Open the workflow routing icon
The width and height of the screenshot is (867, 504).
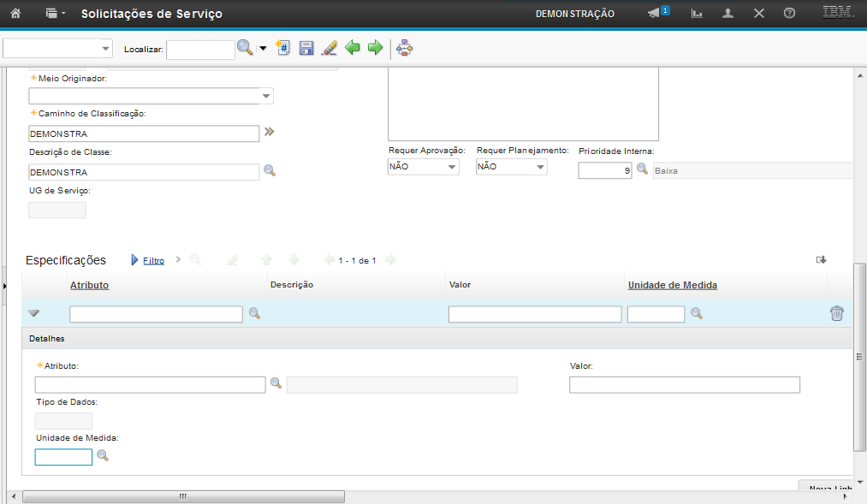(405, 49)
